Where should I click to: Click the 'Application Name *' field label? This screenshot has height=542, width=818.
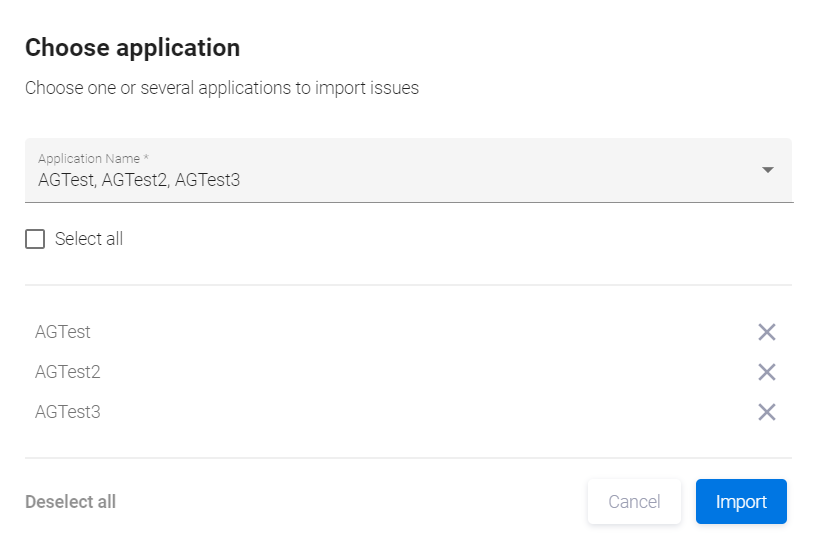(93, 158)
